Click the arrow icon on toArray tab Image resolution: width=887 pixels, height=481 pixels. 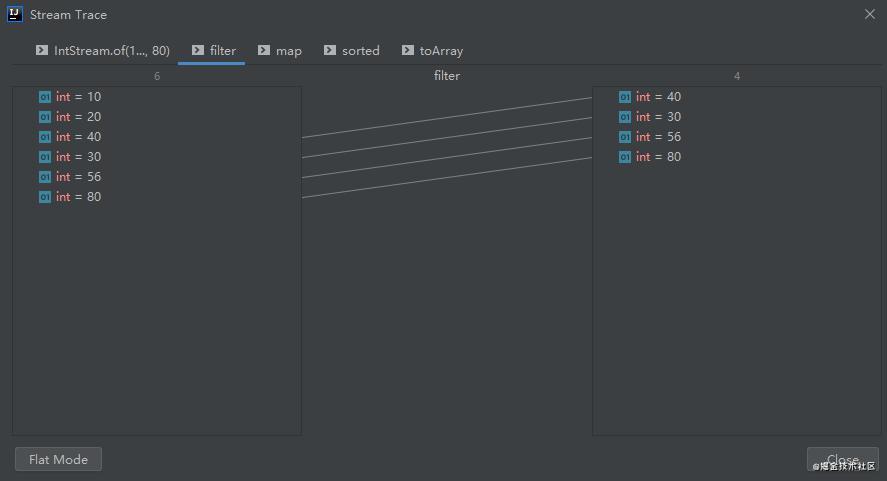[x=408, y=50]
